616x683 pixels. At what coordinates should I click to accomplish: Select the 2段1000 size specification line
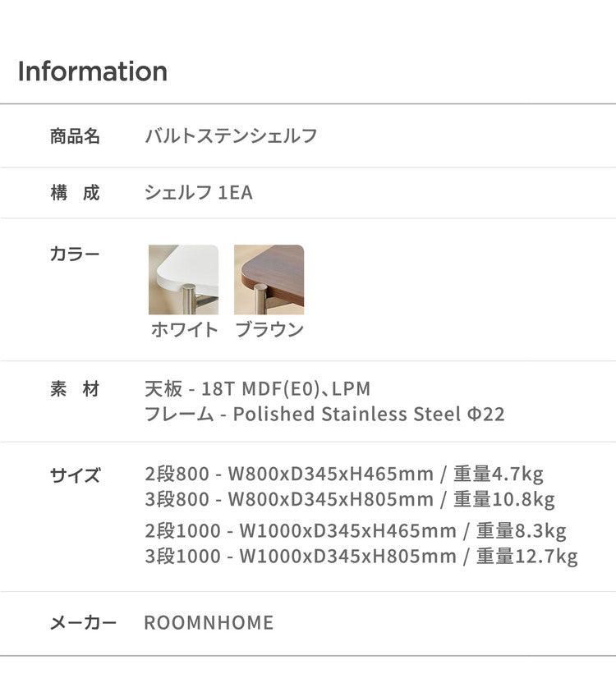tap(355, 531)
